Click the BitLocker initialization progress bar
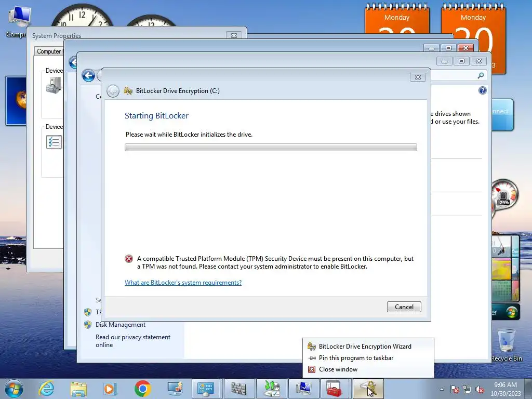The image size is (532, 399). (271, 147)
